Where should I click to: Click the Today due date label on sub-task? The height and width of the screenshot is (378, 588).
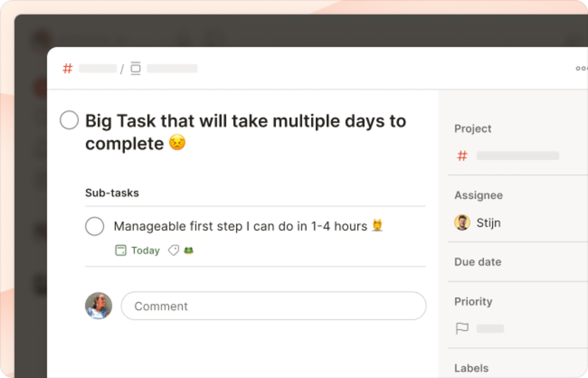tap(138, 250)
